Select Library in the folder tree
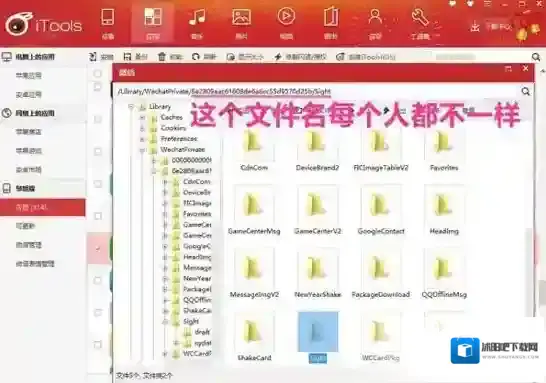This screenshot has height=383, width=546. point(160,107)
